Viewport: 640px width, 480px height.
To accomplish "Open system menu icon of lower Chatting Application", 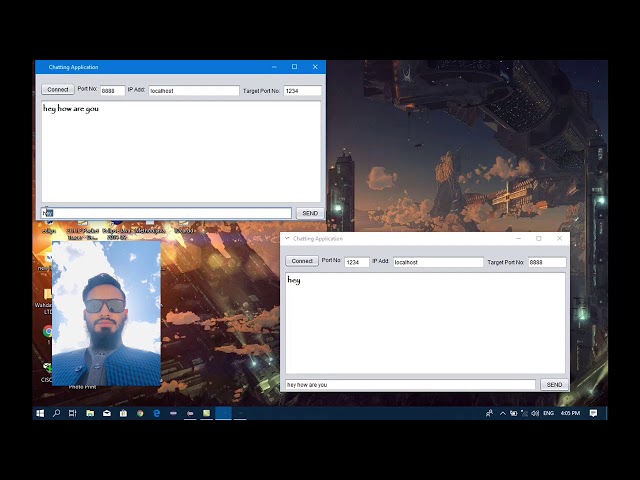I will coord(287,238).
